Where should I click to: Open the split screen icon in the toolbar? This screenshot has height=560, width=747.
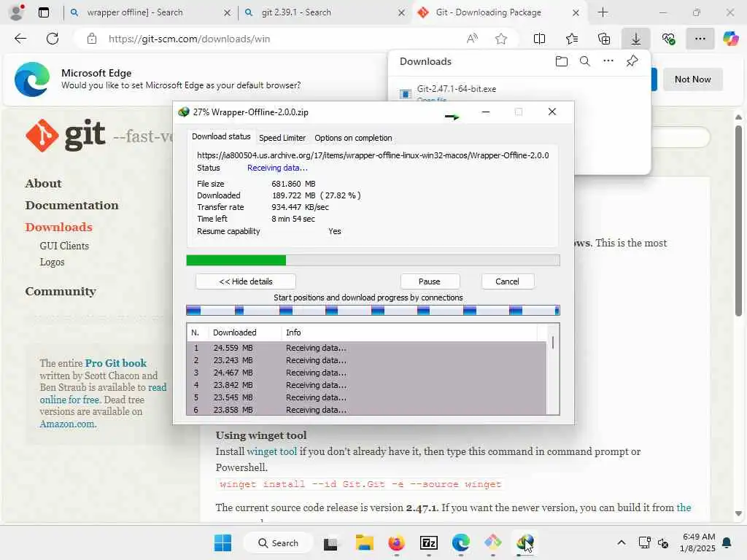[x=539, y=39]
